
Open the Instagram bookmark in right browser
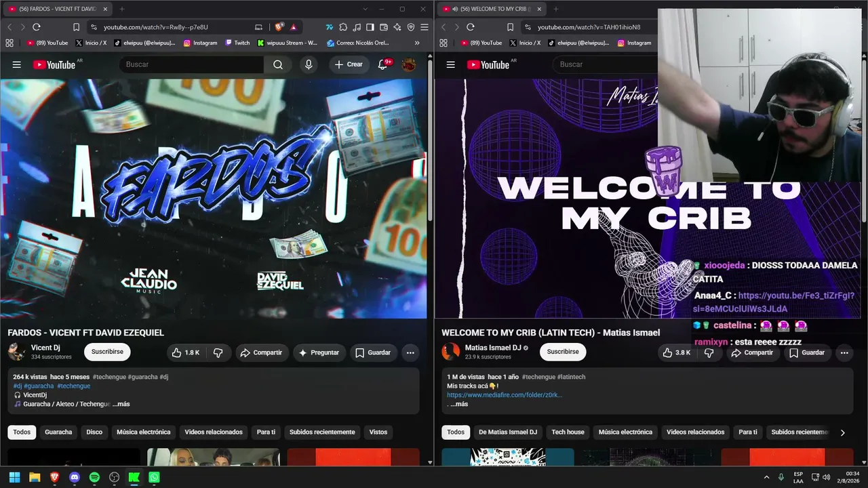[633, 43]
